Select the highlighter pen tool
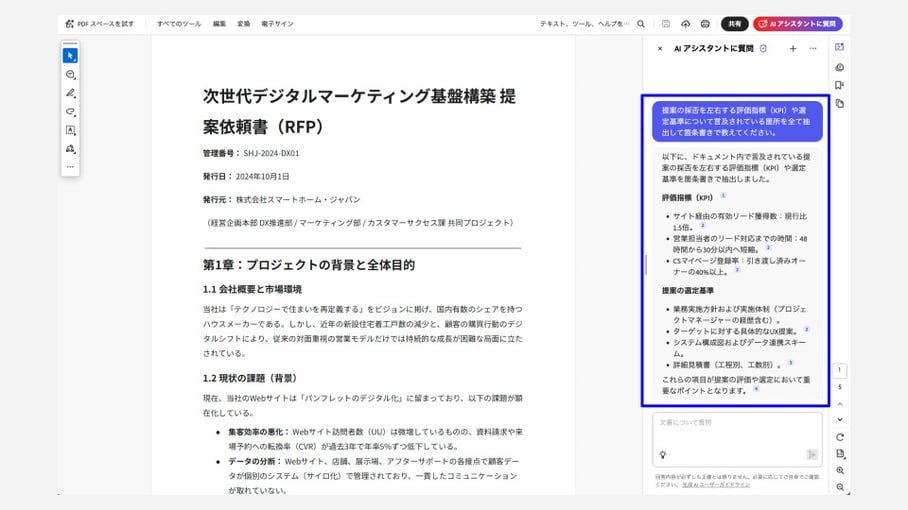The height and width of the screenshot is (510, 908). [x=70, y=93]
